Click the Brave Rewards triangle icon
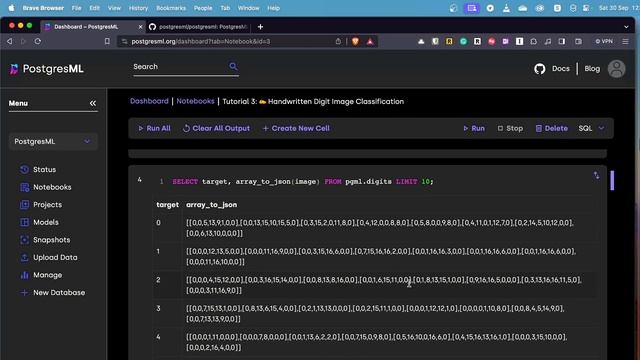640x360 pixels. pos(370,41)
